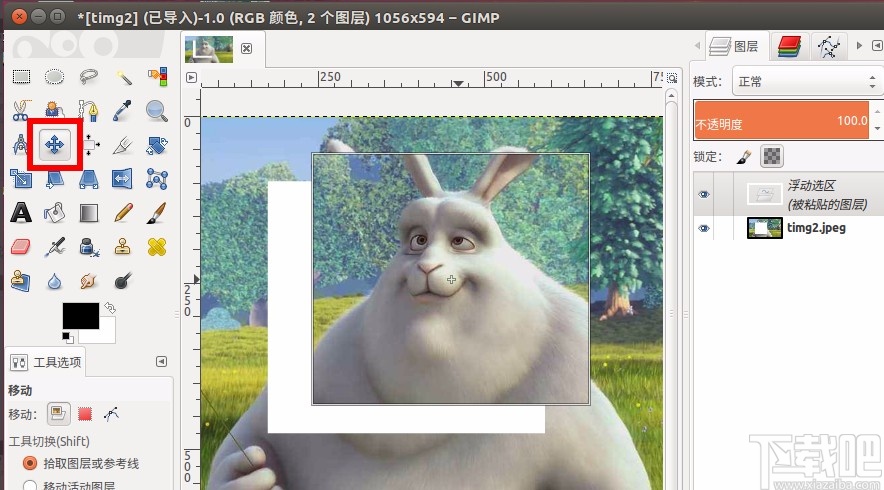The width and height of the screenshot is (884, 490).
Task: Select the Color Picker eyedropper tool
Action: point(123,111)
